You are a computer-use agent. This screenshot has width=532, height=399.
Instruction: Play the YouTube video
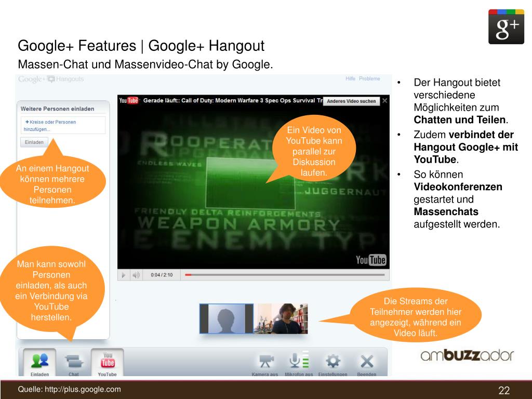click(124, 275)
